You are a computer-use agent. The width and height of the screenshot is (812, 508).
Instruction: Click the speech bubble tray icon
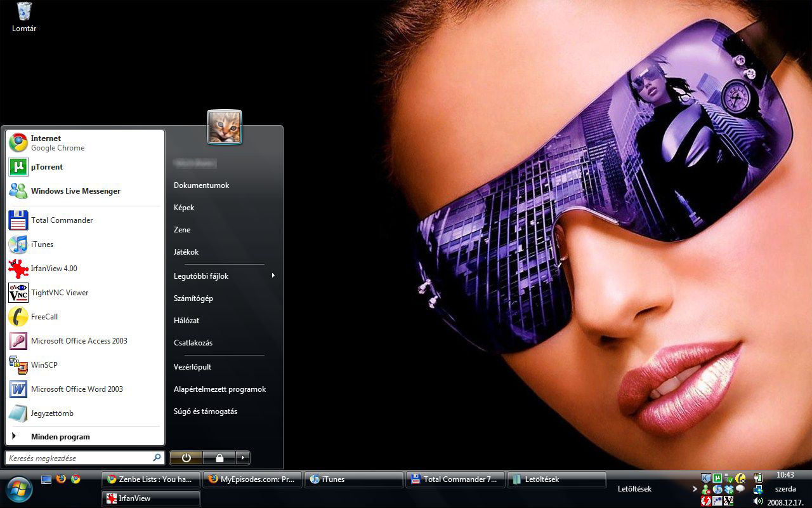pyautogui.click(x=740, y=489)
